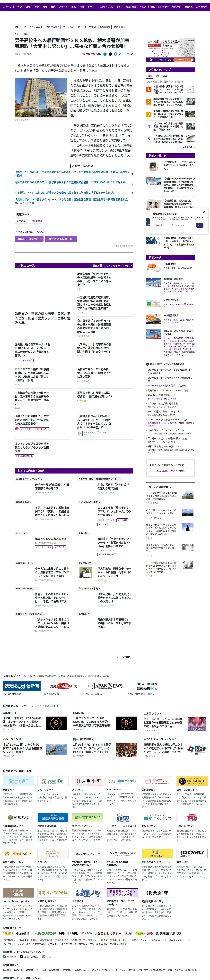Select the スポーツ item in the top navigation
This screenshot has width=210, height=980.
[x=63, y=7]
